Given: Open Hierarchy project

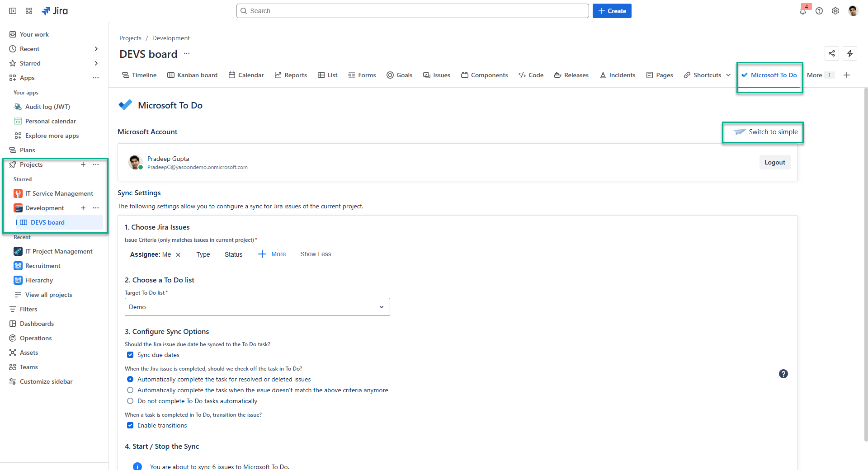Looking at the screenshot, I should click(x=39, y=280).
